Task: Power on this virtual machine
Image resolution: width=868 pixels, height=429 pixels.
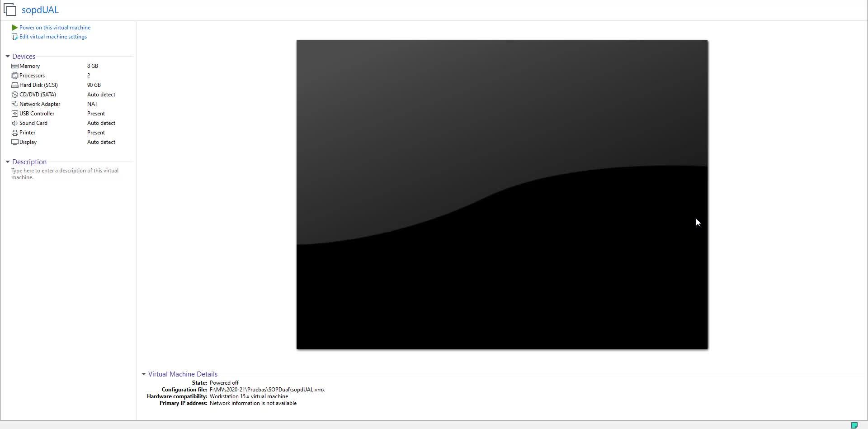Action: tap(55, 28)
